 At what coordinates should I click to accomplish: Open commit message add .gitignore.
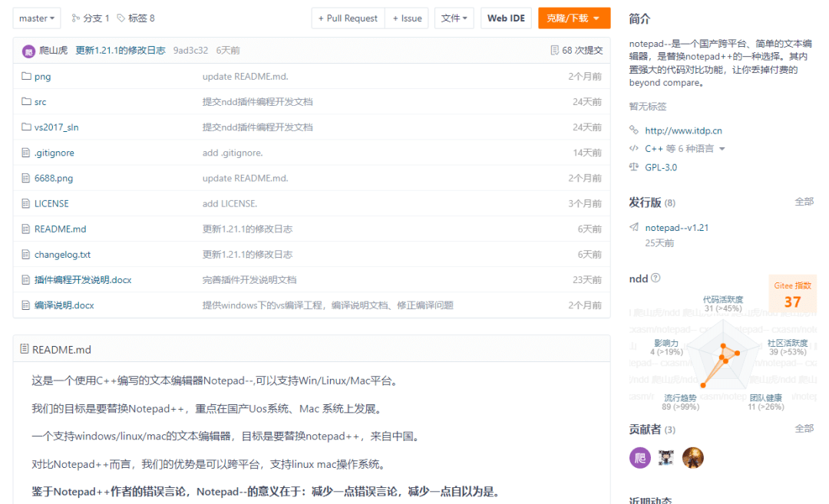pyautogui.click(x=233, y=153)
